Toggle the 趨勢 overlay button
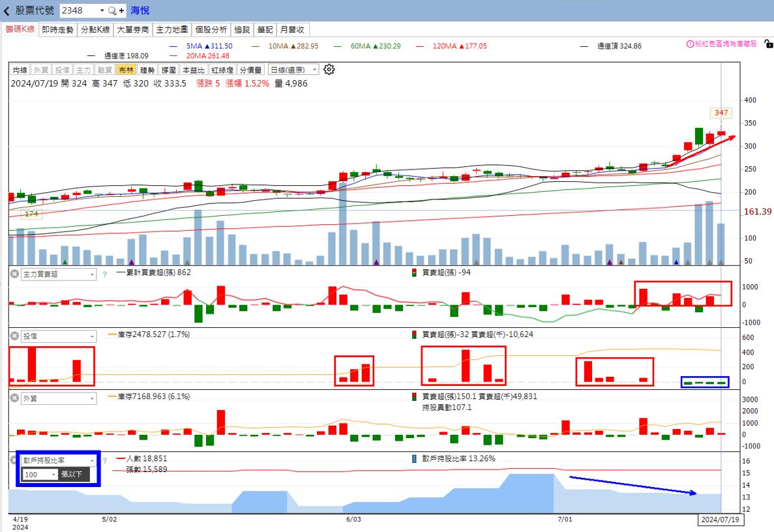The width and height of the screenshot is (774, 532). [x=147, y=70]
